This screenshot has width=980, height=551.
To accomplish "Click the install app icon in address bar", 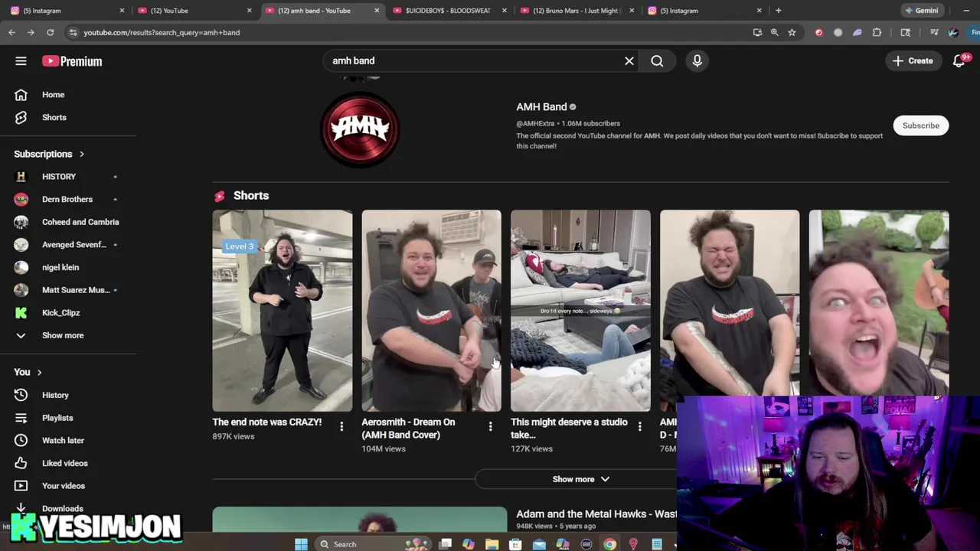I will click(x=757, y=32).
